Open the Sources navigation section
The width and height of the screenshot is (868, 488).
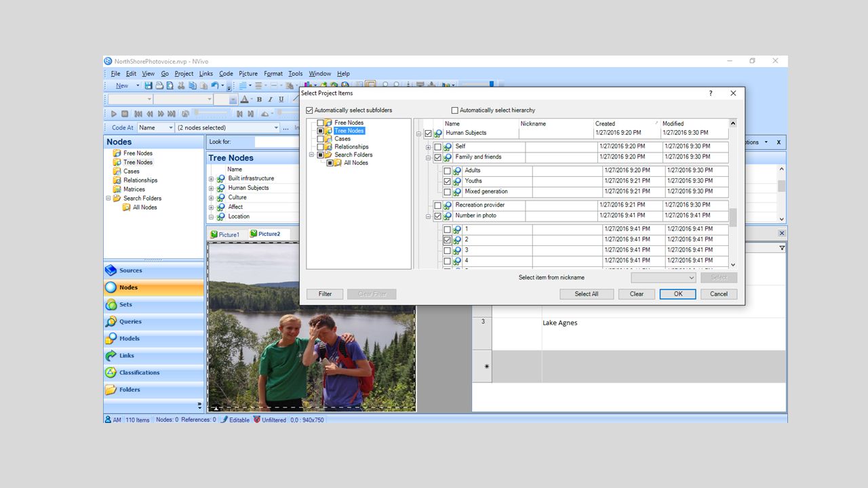click(153, 270)
